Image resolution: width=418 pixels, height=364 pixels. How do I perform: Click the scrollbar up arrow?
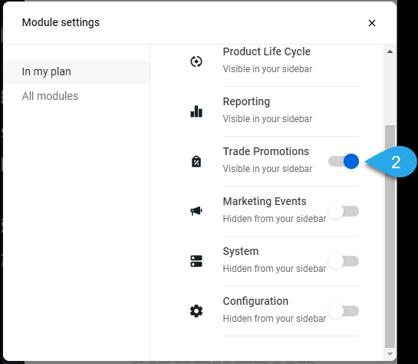click(x=389, y=52)
